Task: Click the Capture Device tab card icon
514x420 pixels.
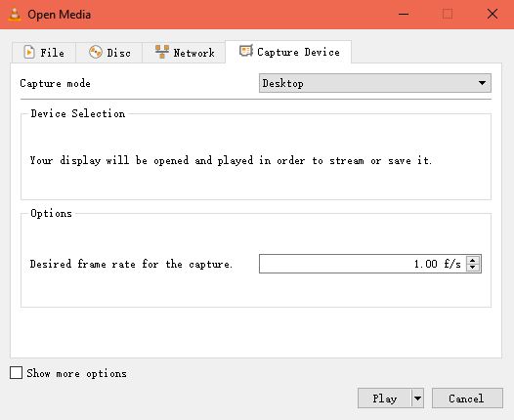Action: tap(246, 51)
